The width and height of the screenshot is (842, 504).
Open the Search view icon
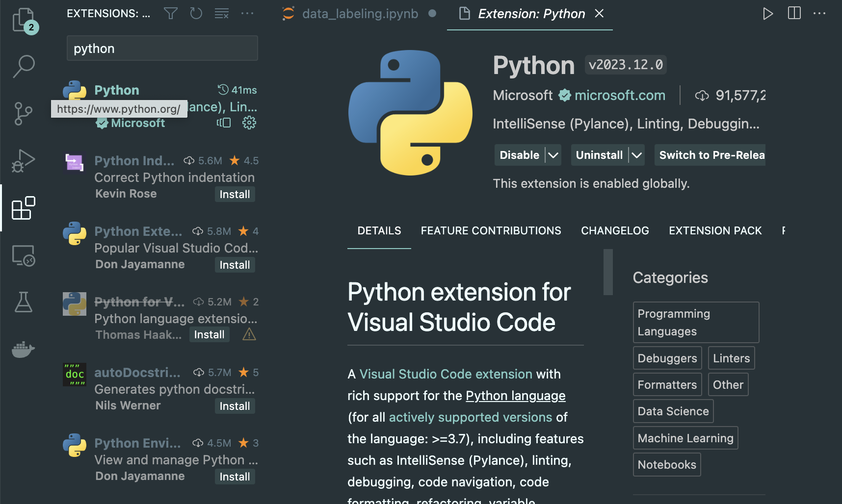[x=23, y=66]
